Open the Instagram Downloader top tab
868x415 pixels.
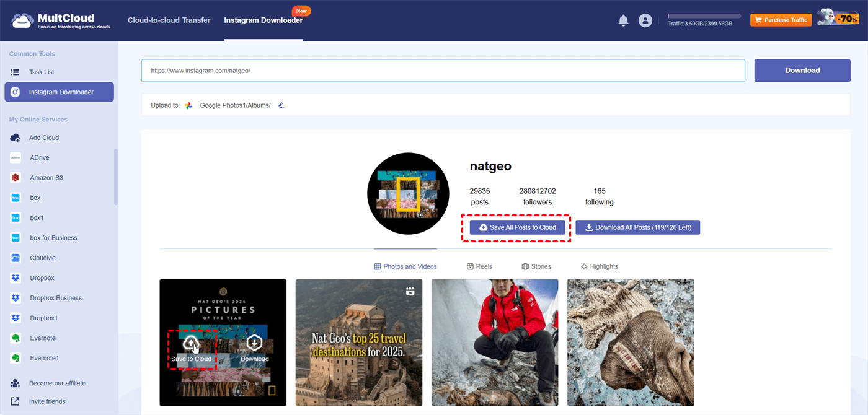coord(263,20)
